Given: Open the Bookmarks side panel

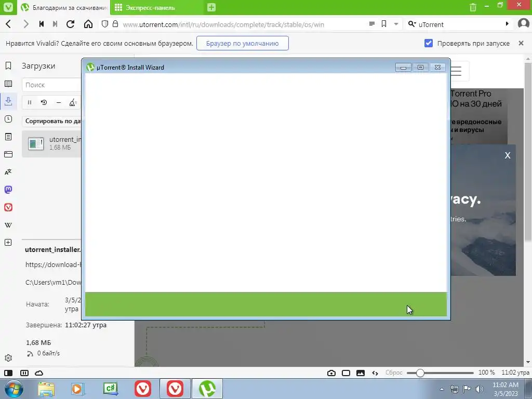Looking at the screenshot, I should (x=8, y=66).
